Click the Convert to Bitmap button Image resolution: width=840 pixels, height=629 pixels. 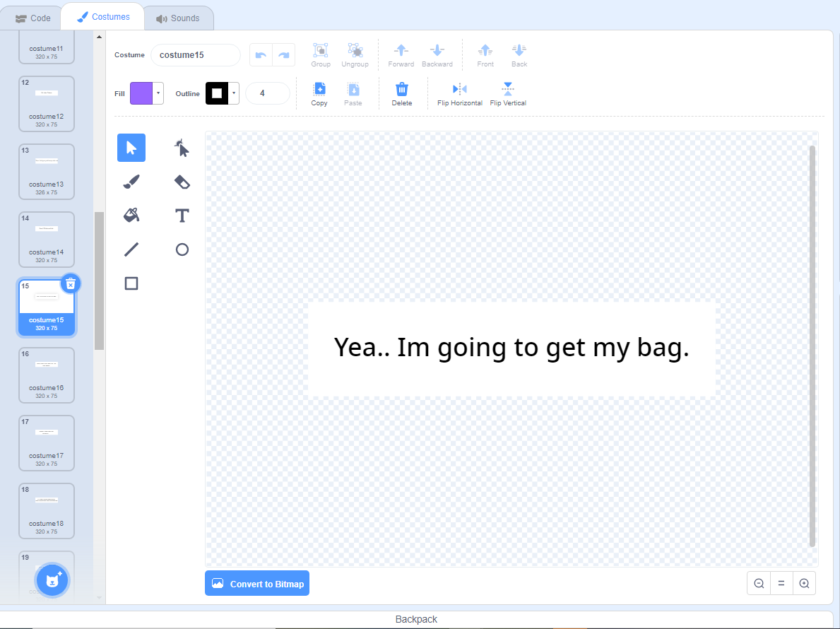click(256, 583)
